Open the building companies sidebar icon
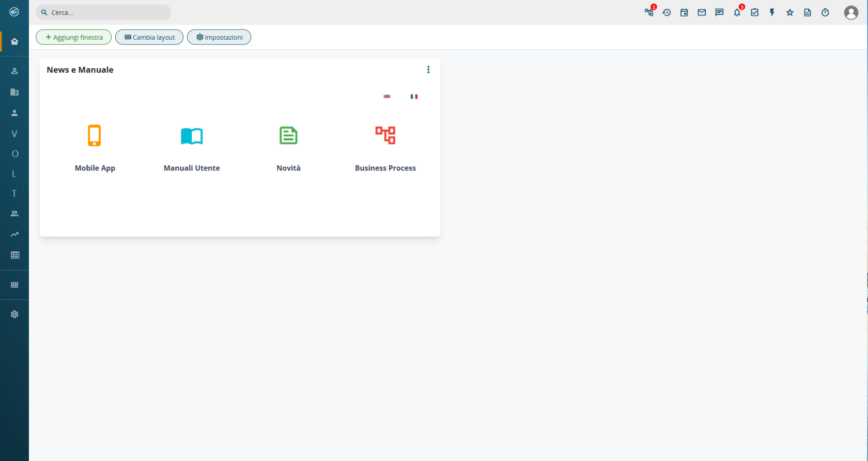The width and height of the screenshot is (868, 461). 14,92
